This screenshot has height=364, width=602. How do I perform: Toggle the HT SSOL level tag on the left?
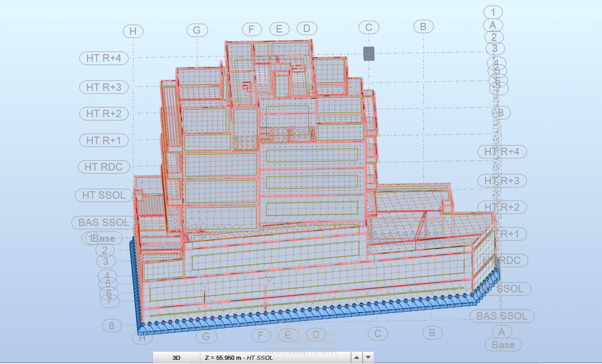click(102, 195)
